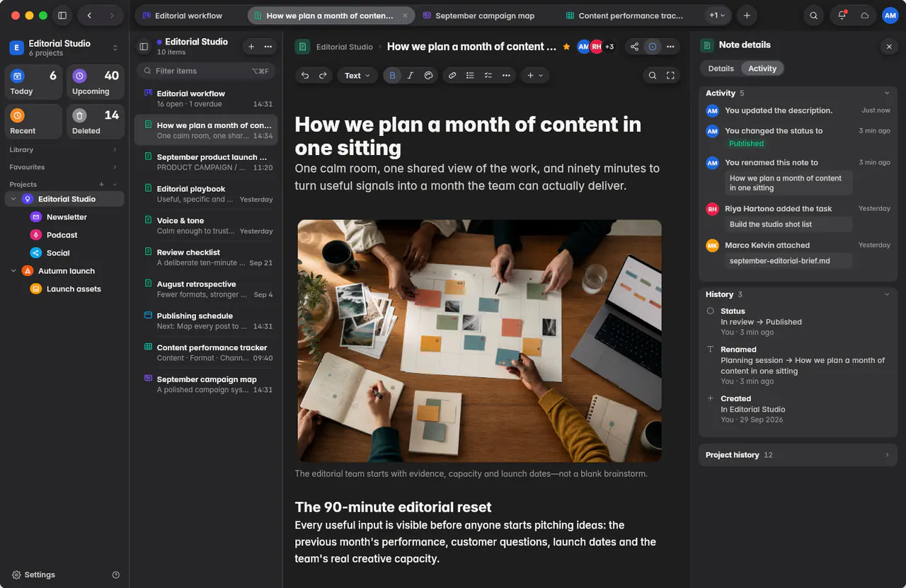Open the planning table photo in the note
Image resolution: width=906 pixels, height=588 pixels.
coord(480,341)
